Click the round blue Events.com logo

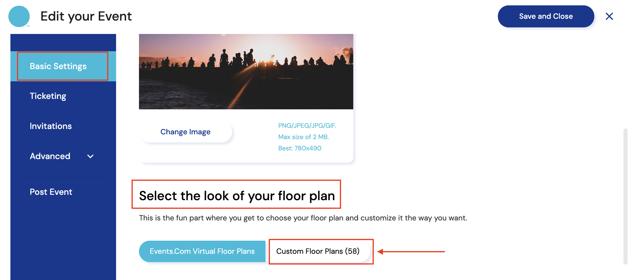(19, 16)
